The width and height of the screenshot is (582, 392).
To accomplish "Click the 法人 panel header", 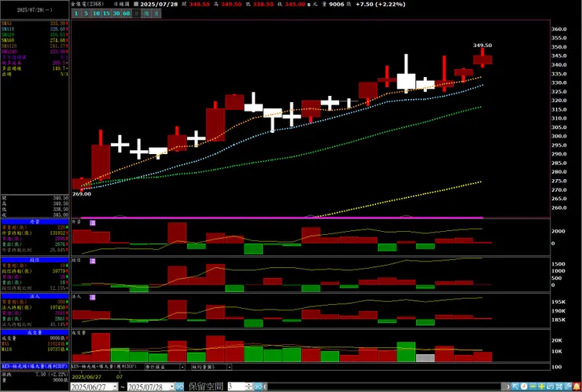I will 35,296.
